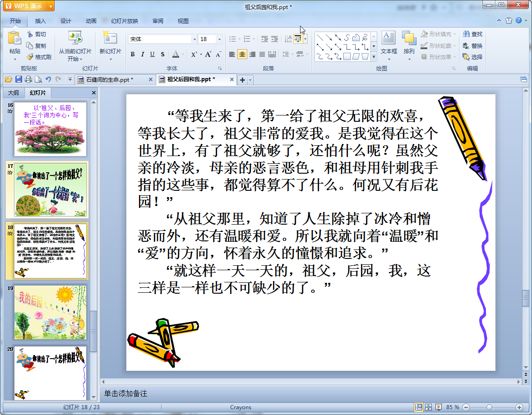Click the Print icon in quick toolbar
Viewport: 532px width, 415px height.
point(28,79)
